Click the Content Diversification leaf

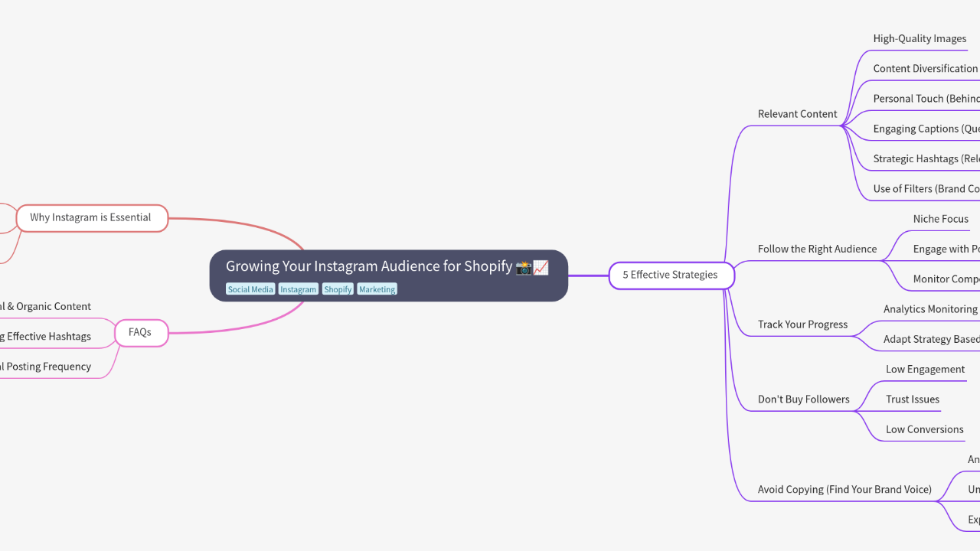point(926,68)
